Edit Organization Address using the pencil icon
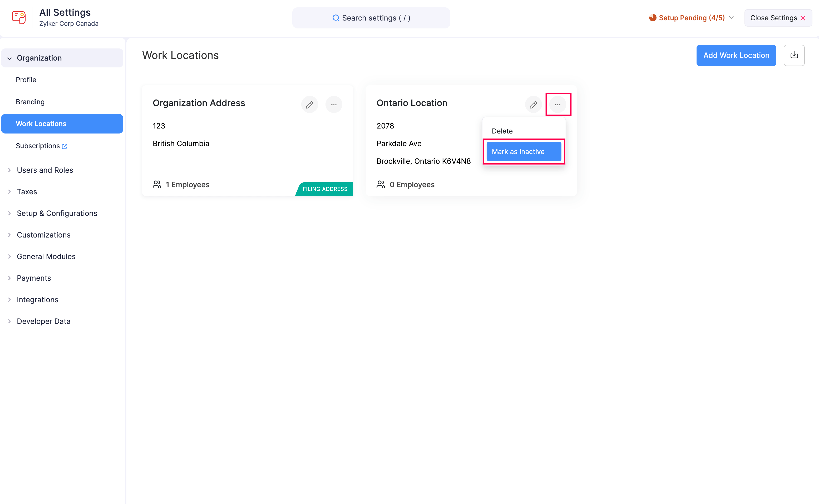This screenshot has width=819, height=504. point(309,104)
